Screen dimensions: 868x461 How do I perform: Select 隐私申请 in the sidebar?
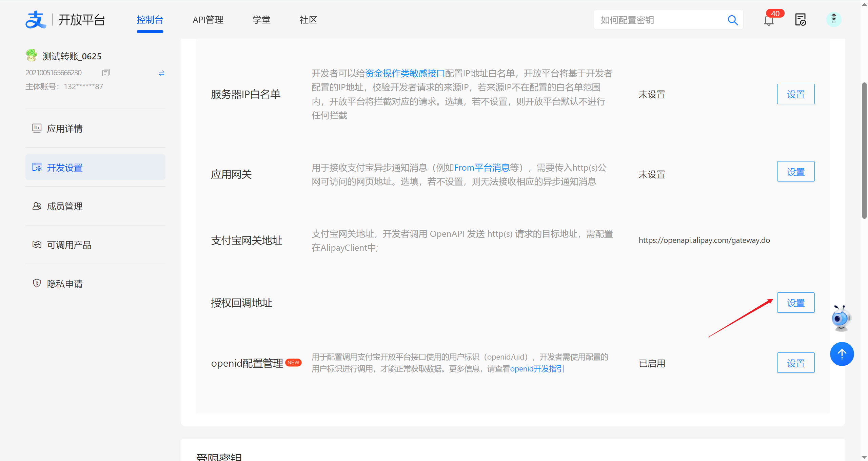pyautogui.click(x=95, y=284)
